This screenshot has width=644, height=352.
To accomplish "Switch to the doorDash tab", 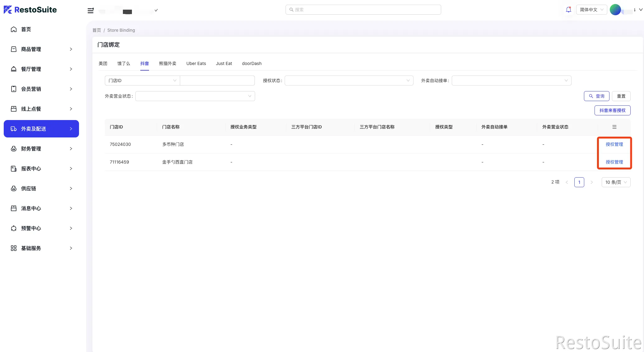I will tap(252, 63).
